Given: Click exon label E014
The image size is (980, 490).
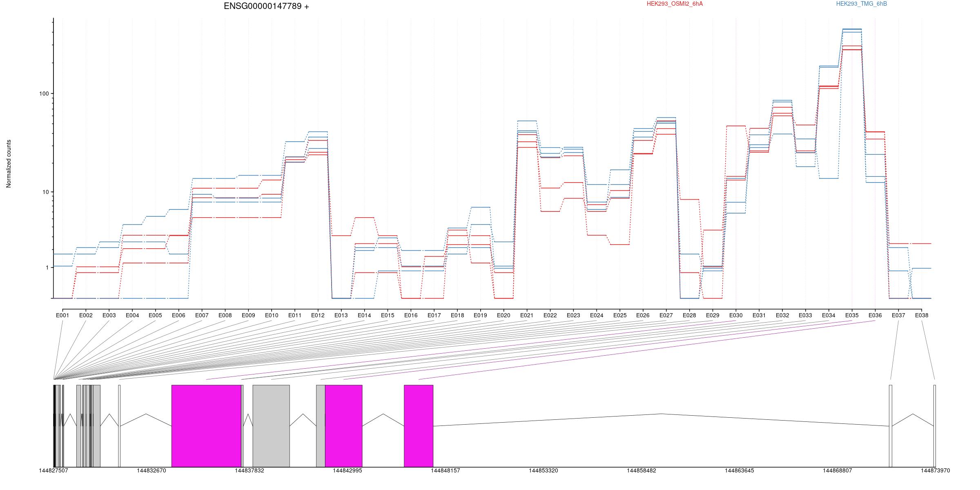Looking at the screenshot, I should 364,315.
